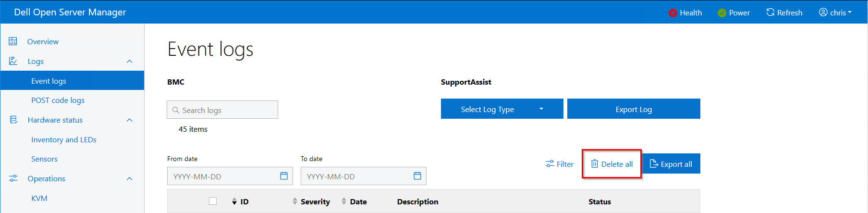Image resolution: width=868 pixels, height=213 pixels.
Task: Click the Logs chart icon in sidebar
Action: 13,61
